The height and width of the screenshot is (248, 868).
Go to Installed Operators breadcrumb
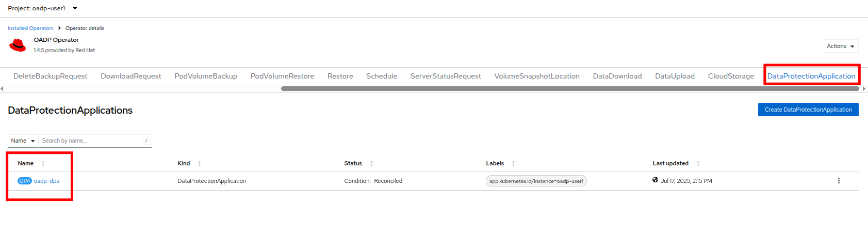[30, 28]
